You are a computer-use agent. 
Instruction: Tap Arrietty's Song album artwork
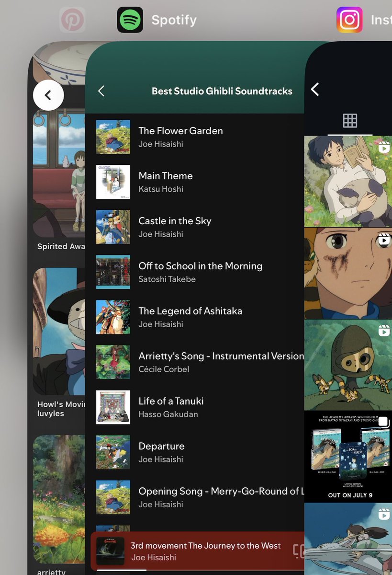coord(113,362)
